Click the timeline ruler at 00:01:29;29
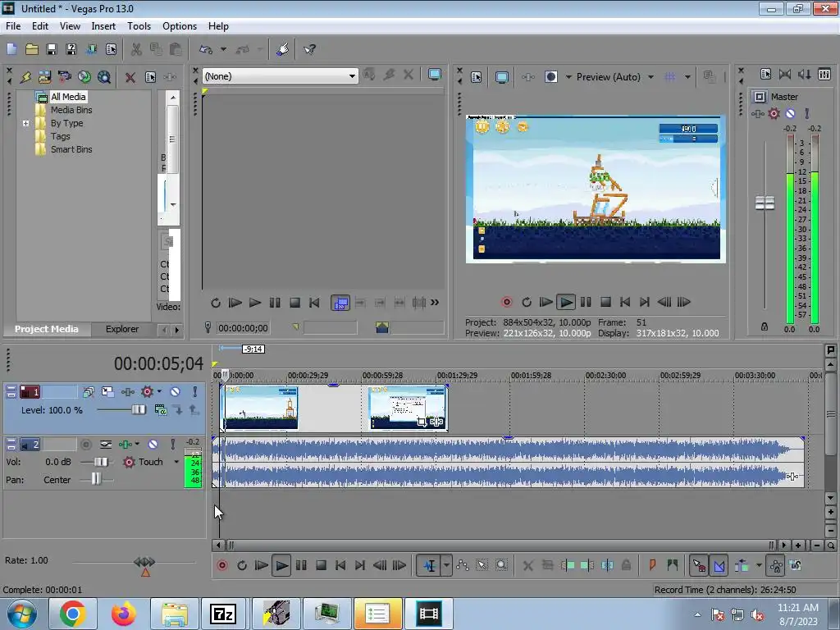This screenshot has height=630, width=840. pos(456,376)
